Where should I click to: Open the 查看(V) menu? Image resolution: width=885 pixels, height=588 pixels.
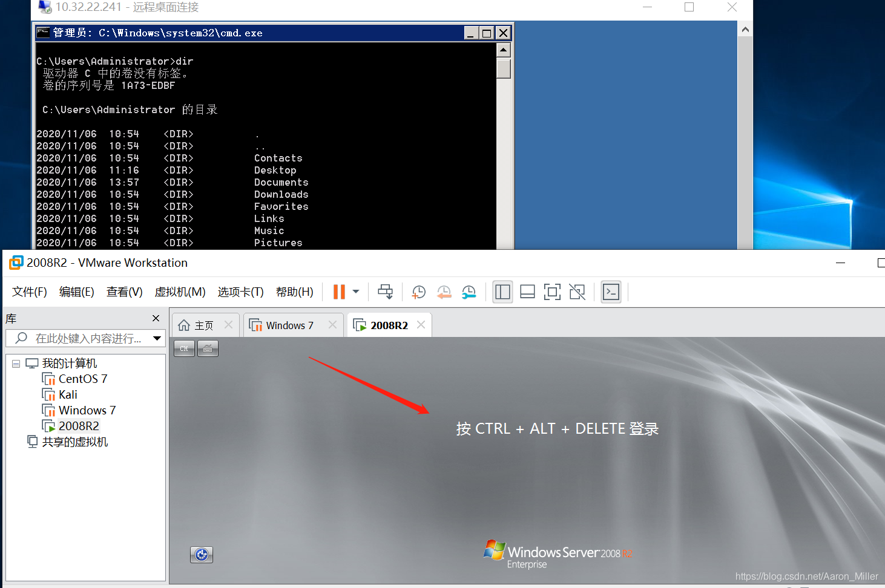(124, 292)
